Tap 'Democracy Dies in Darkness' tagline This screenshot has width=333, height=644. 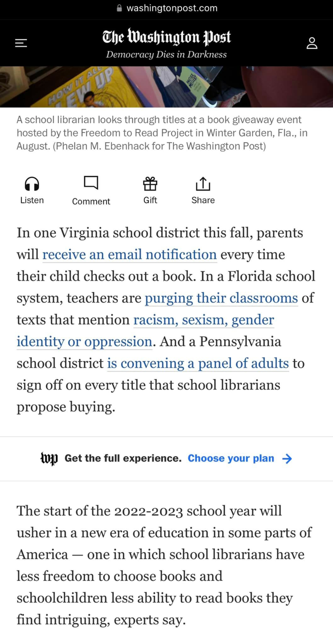click(x=166, y=55)
